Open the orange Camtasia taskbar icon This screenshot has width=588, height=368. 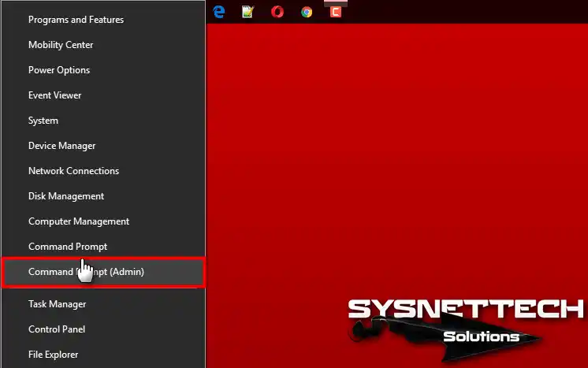tap(336, 12)
